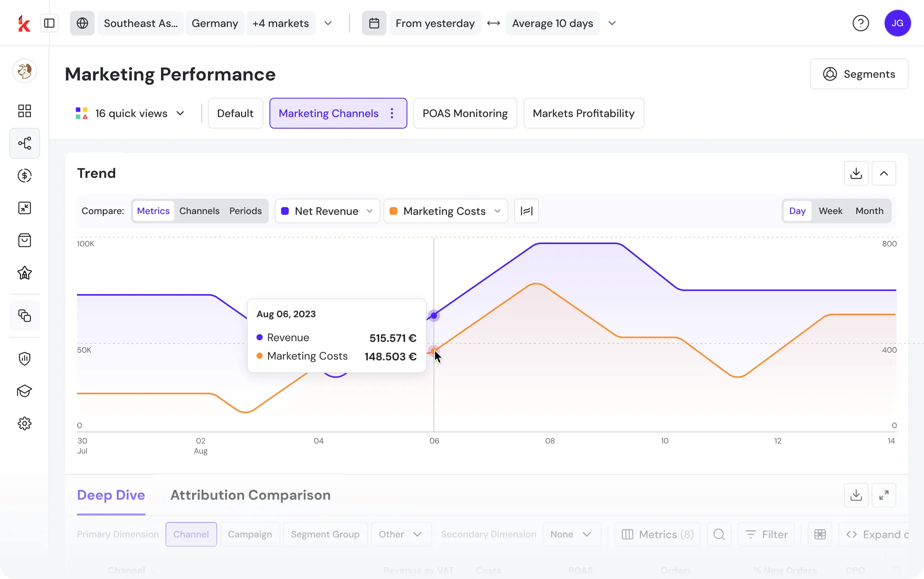
Task: Open the Marketing Costs metric dropdown
Action: [x=445, y=211]
